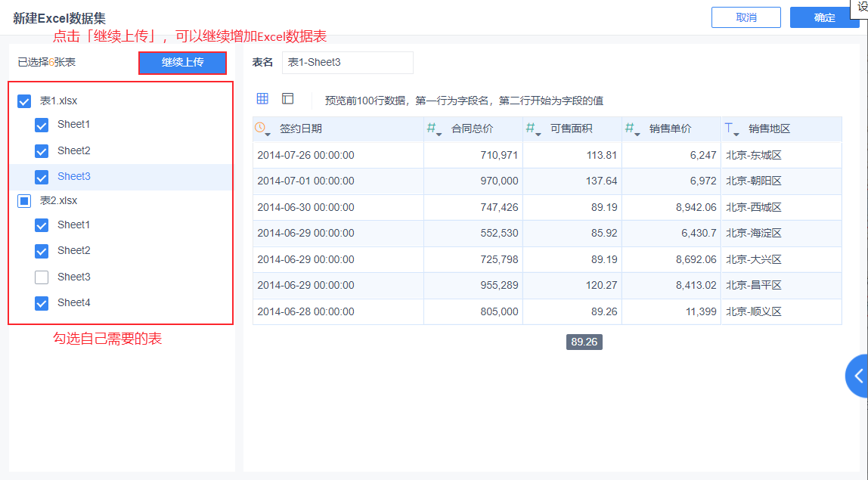Click the 合同总价 column header text
Viewport: 868px width, 480px height.
pyautogui.click(x=473, y=129)
